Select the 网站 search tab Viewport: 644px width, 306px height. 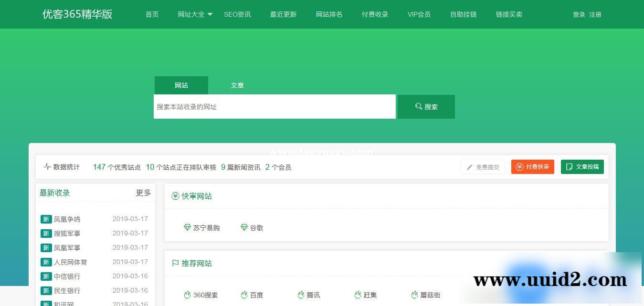coord(181,85)
